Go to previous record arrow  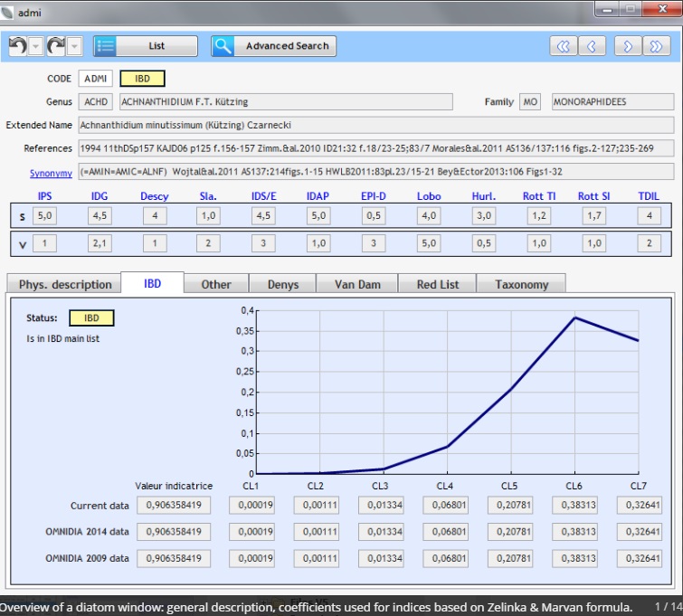(x=592, y=46)
